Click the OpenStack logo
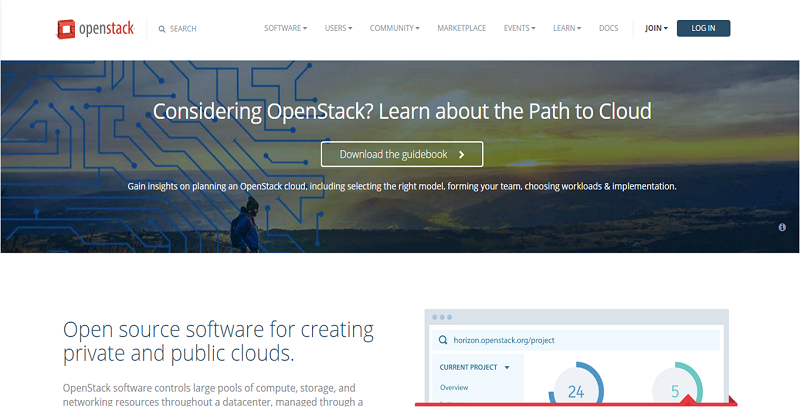The width and height of the screenshot is (800, 407). [95, 29]
